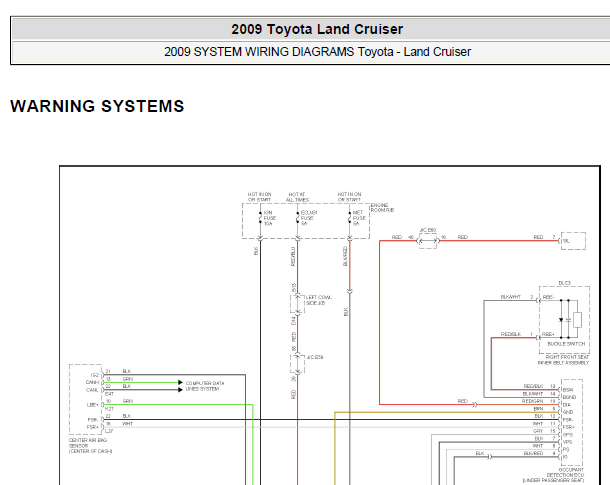The width and height of the screenshot is (610, 485).
Task: Click the diode symbol in buckle switch
Action: 561,320
